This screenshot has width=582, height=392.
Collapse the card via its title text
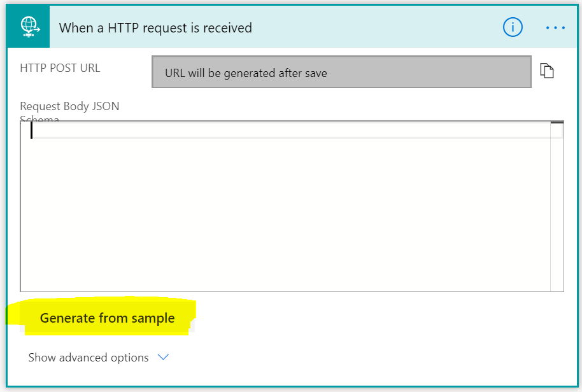[155, 28]
